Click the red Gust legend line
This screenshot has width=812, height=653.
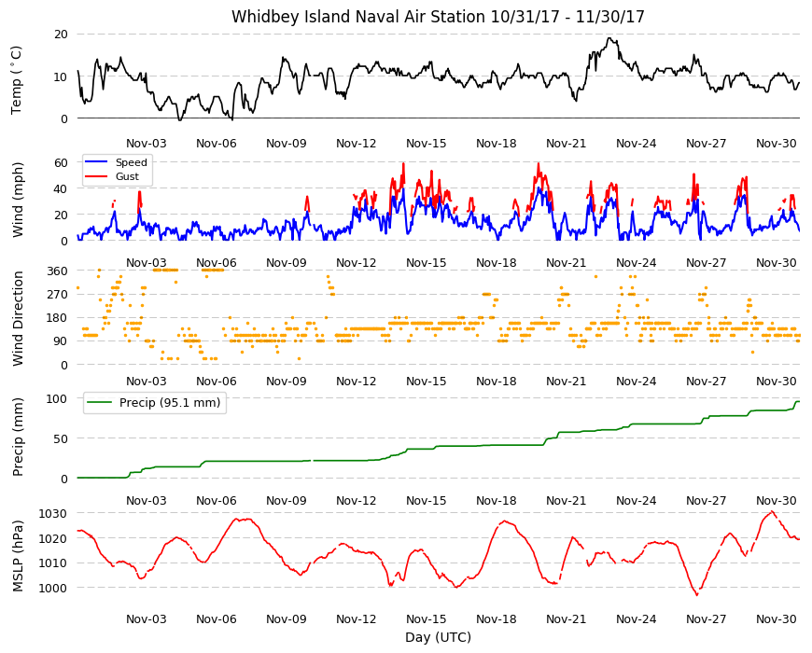[96, 176]
